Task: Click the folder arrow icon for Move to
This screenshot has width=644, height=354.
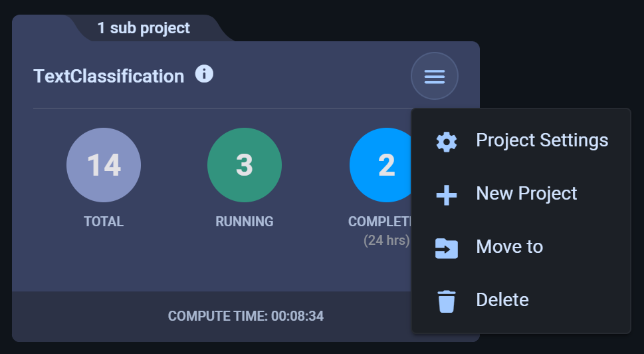Action: pyautogui.click(x=446, y=248)
